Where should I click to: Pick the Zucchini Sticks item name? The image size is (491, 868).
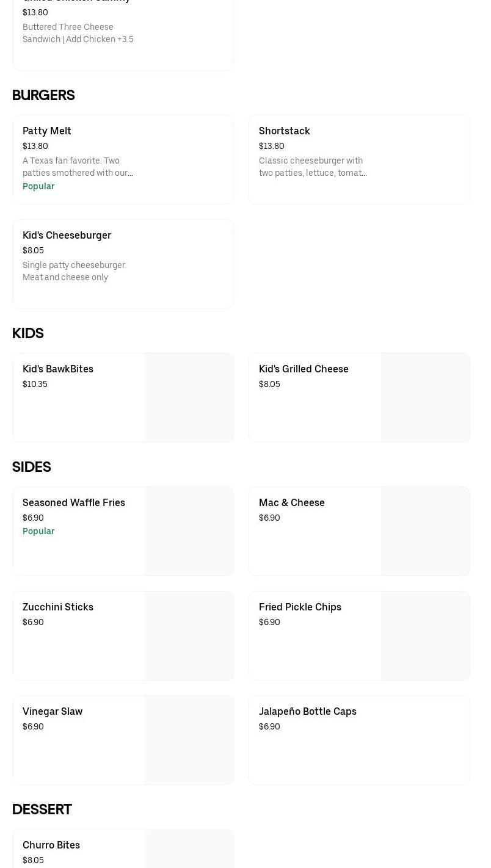58,607
